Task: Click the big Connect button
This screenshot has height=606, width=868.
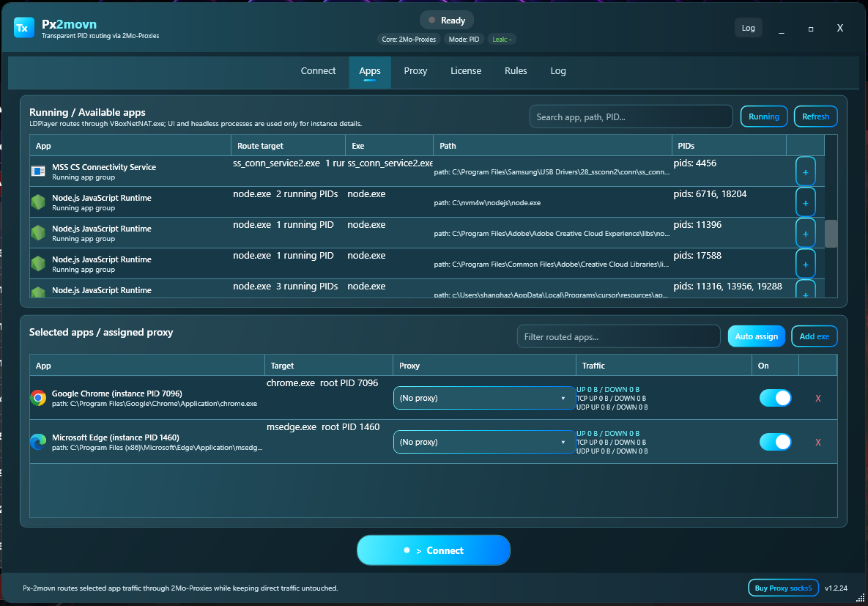Action: [x=434, y=550]
